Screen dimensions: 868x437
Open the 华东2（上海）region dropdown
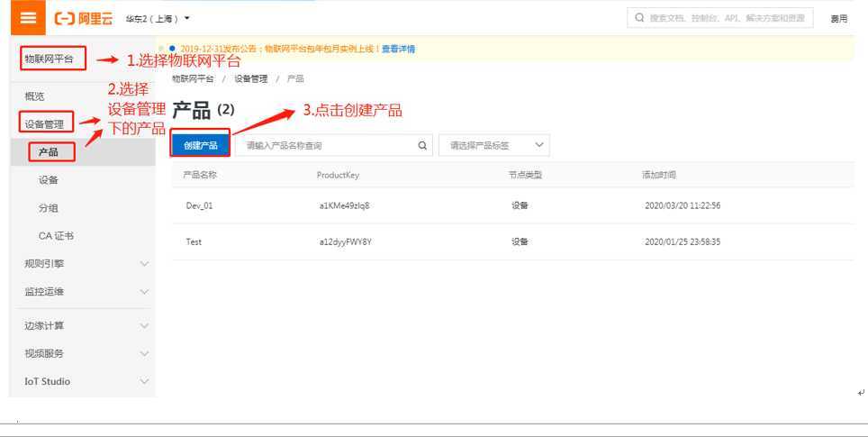click(158, 18)
